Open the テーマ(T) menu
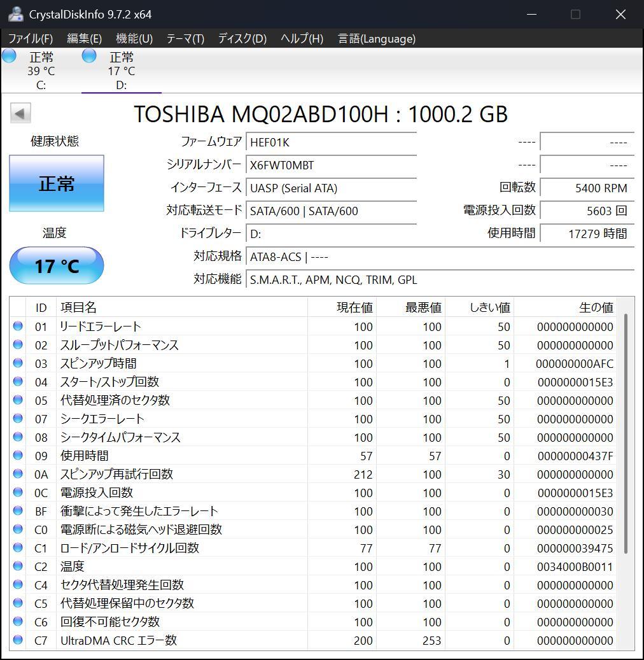Image resolution: width=644 pixels, height=660 pixels. coord(185,39)
